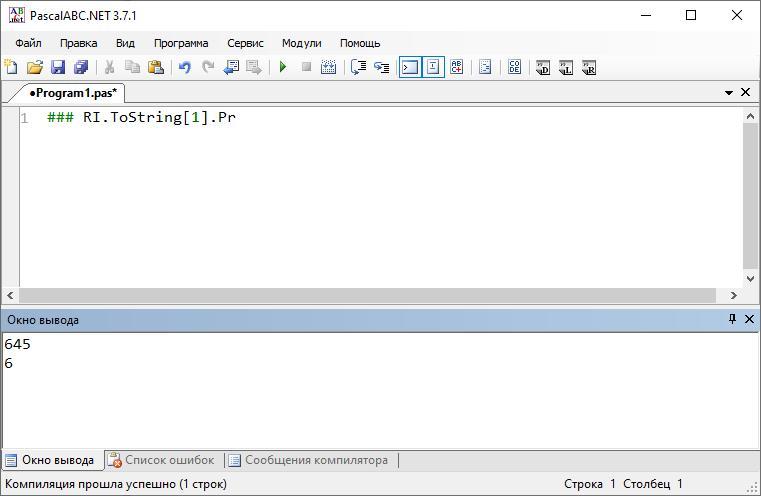Save all files using stacked floppy icon
The image size is (761, 496).
pyautogui.click(x=81, y=67)
